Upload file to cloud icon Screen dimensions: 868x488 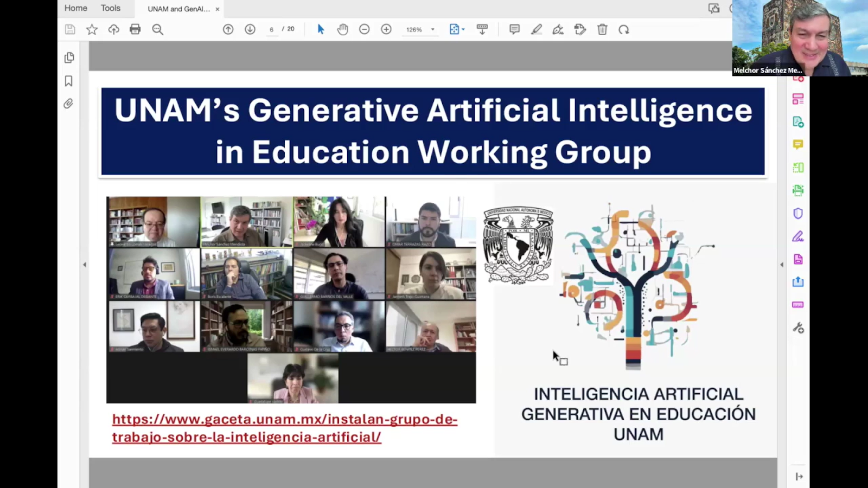click(x=113, y=29)
